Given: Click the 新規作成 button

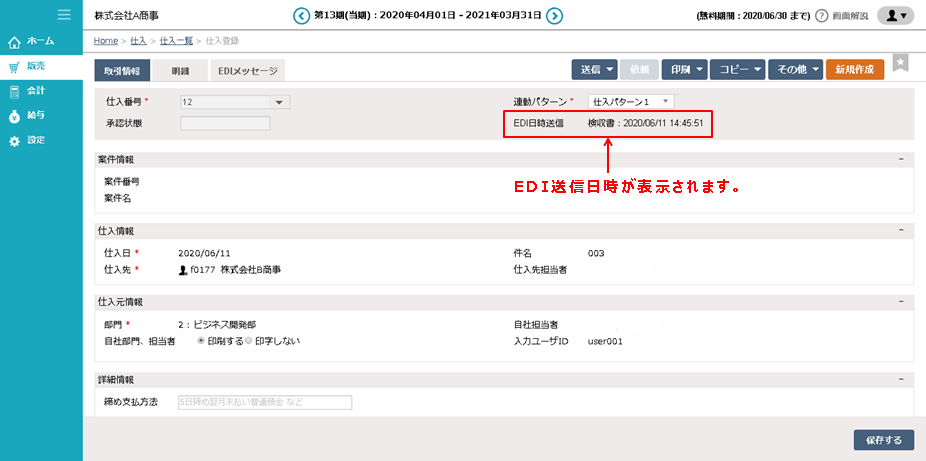Looking at the screenshot, I should (854, 70).
